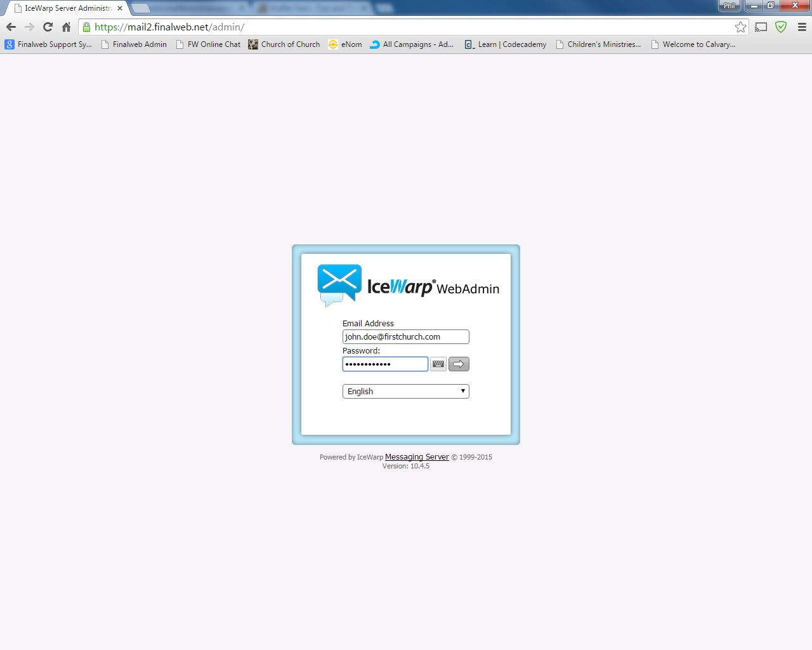Reload the IceWarp admin page
812x650 pixels.
[x=48, y=27]
